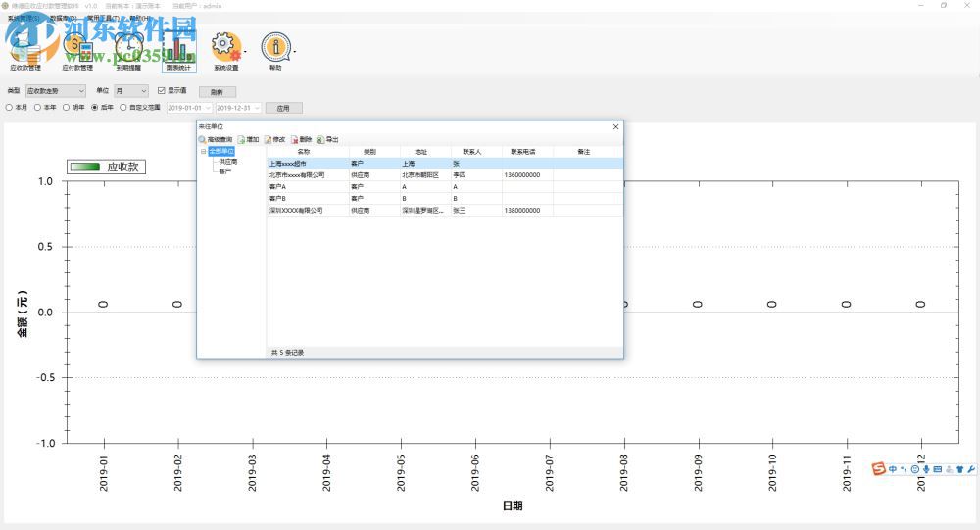980x530 pixels.
Task: Click 增加 to add a unit
Action: [x=248, y=140]
